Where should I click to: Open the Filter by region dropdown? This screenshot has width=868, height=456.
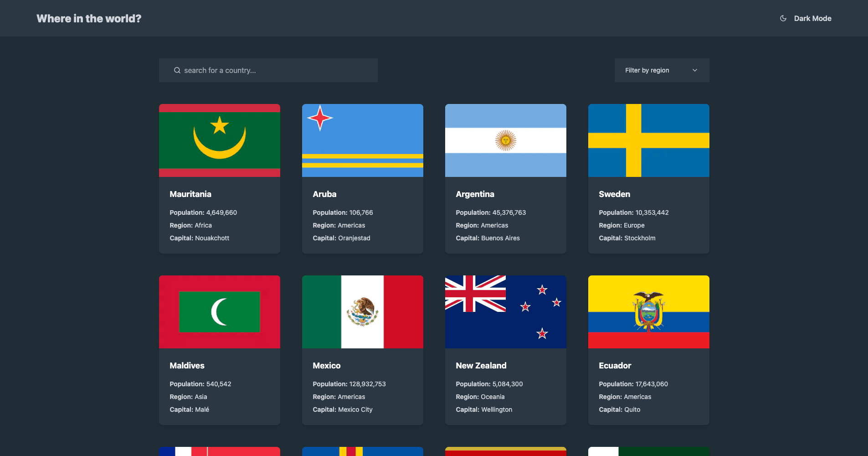point(662,70)
